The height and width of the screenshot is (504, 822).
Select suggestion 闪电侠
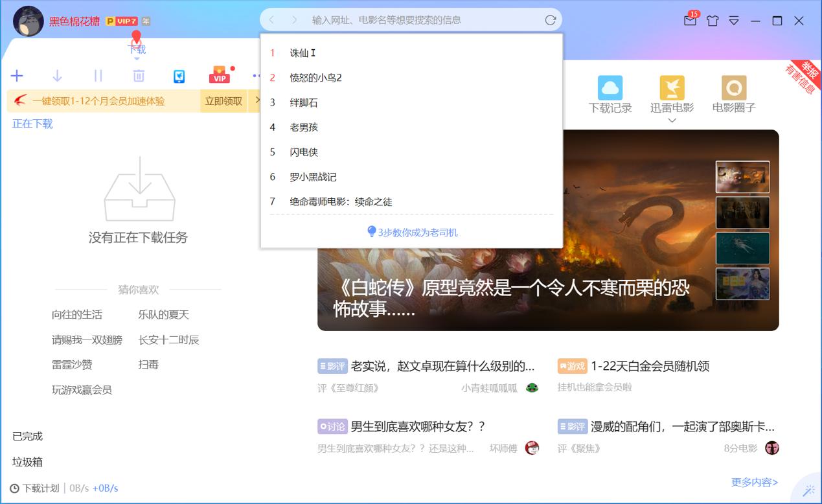pyautogui.click(x=411, y=152)
